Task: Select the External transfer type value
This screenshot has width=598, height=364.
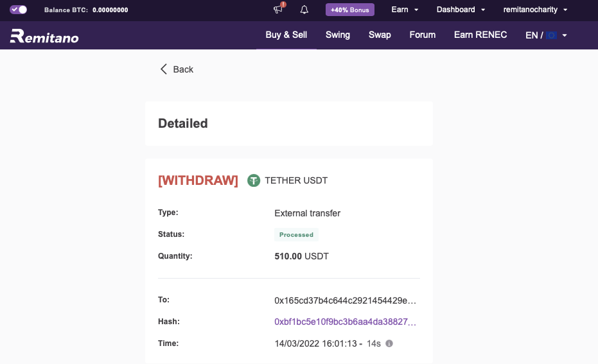Action: click(x=308, y=213)
